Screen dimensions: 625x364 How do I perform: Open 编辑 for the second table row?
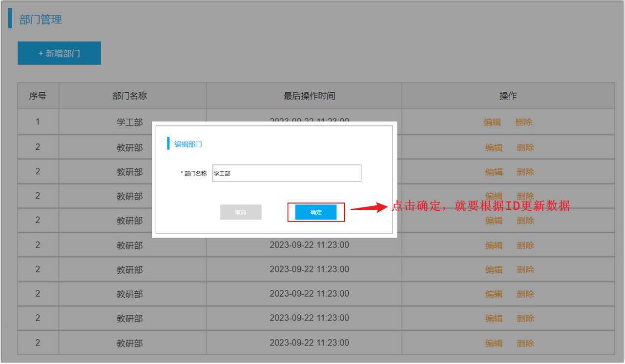[x=494, y=147]
